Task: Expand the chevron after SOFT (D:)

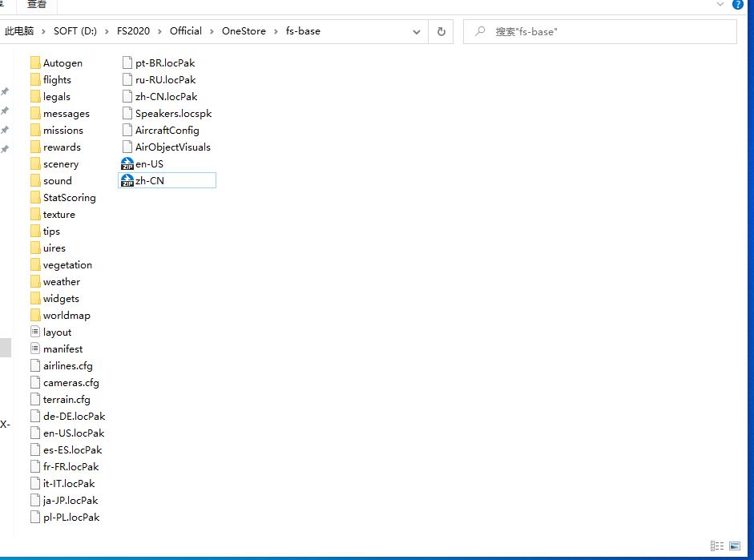Action: (107, 32)
